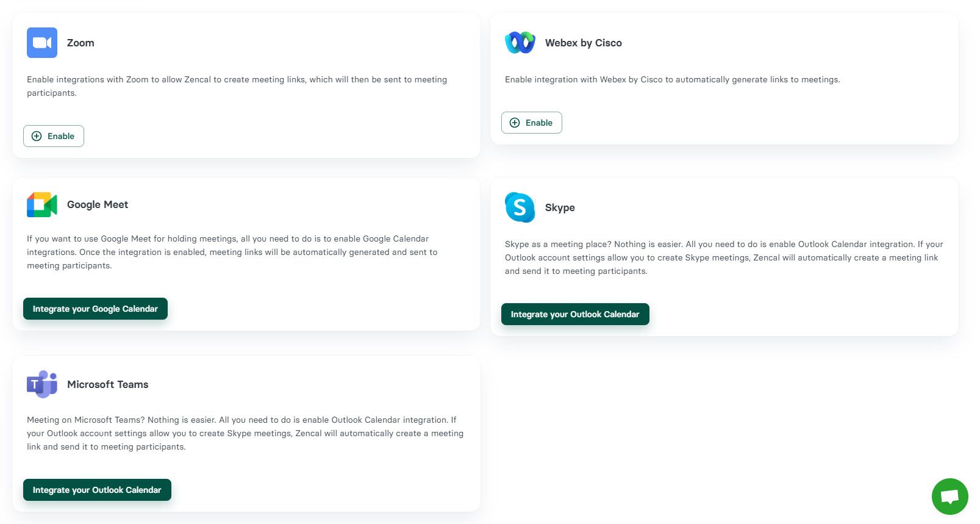Click the plus icon inside the Webex Enable button
This screenshot has width=980, height=524.
tap(514, 123)
